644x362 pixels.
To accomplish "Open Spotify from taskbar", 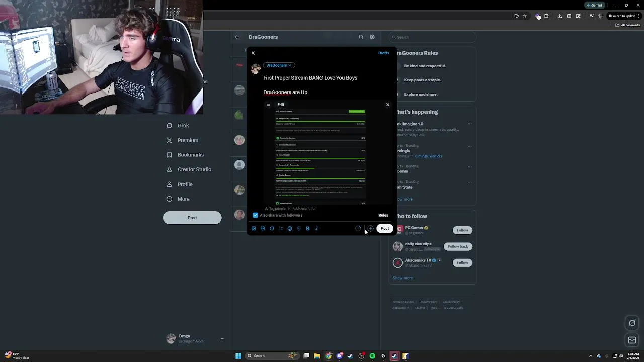I will [x=372, y=356].
